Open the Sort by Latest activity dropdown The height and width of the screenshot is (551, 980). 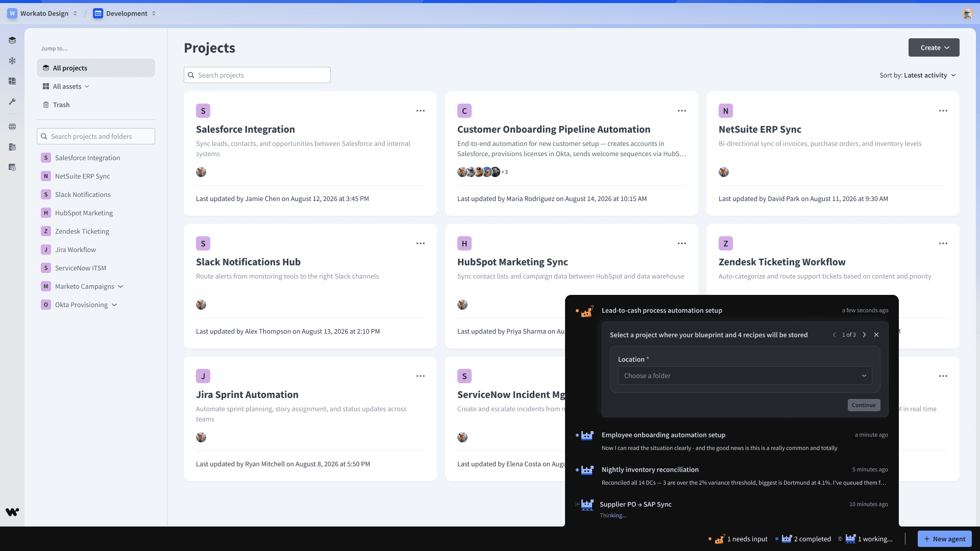[x=918, y=75]
